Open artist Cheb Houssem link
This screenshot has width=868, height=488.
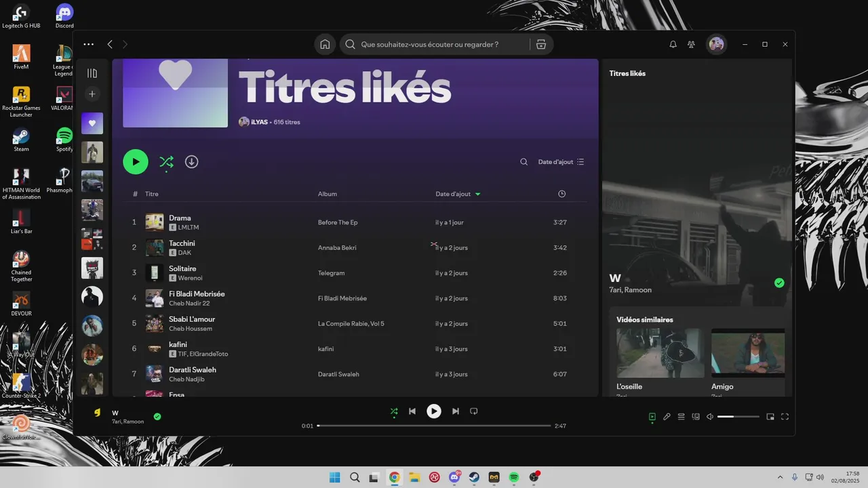[191, 329]
